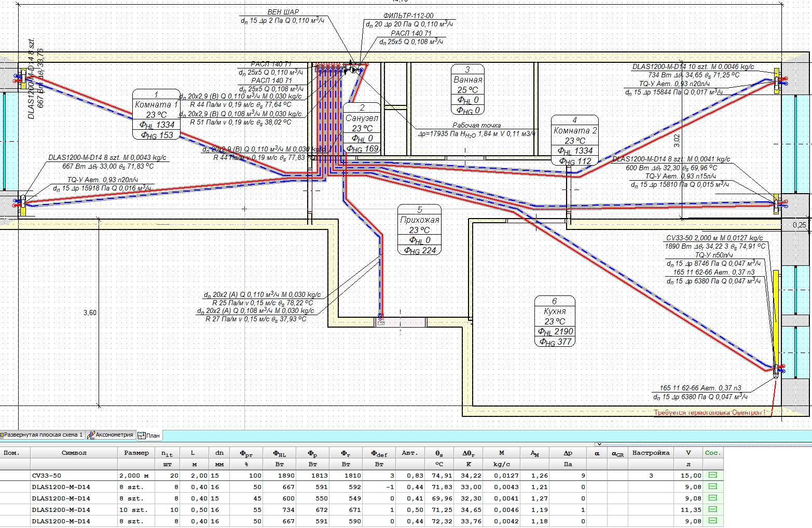
Task: Click the status icon in the CV33-50 row
Action: tap(712, 475)
